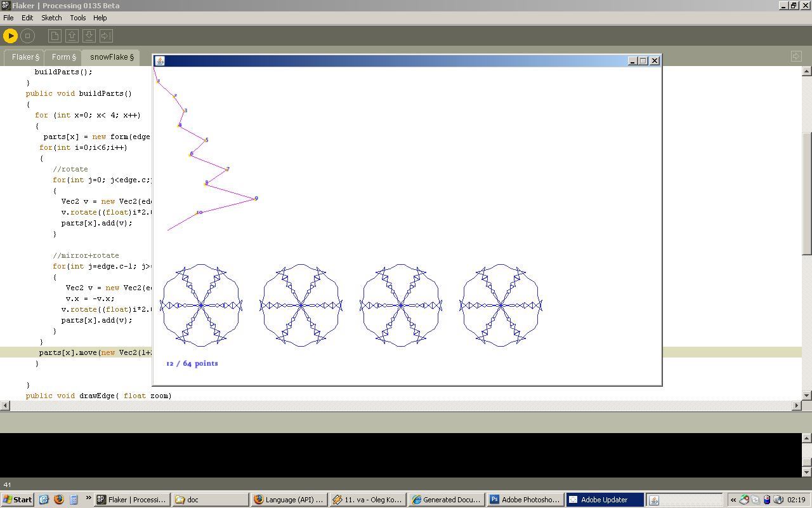Create a new sketch via New icon
The width and height of the screenshot is (812, 508).
pos(55,36)
